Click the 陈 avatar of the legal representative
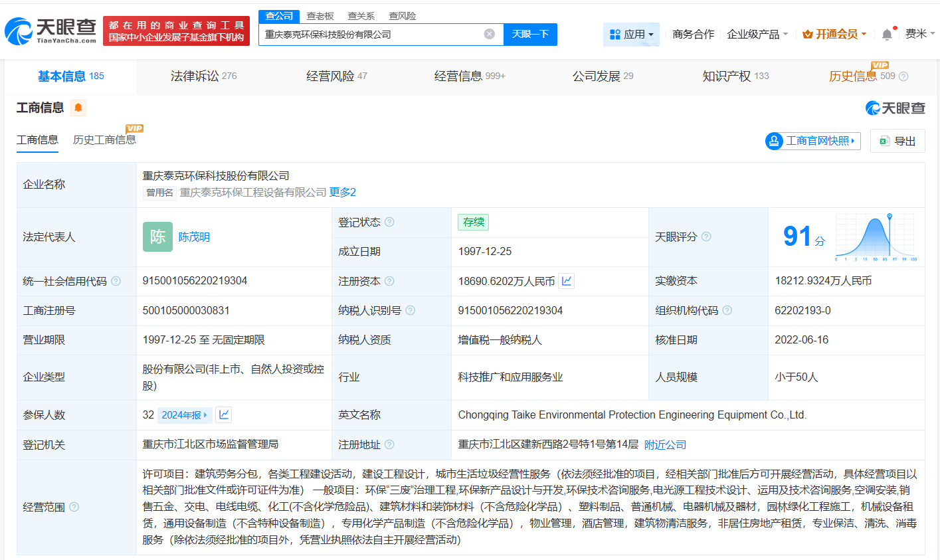The height and width of the screenshot is (560, 940). point(157,236)
